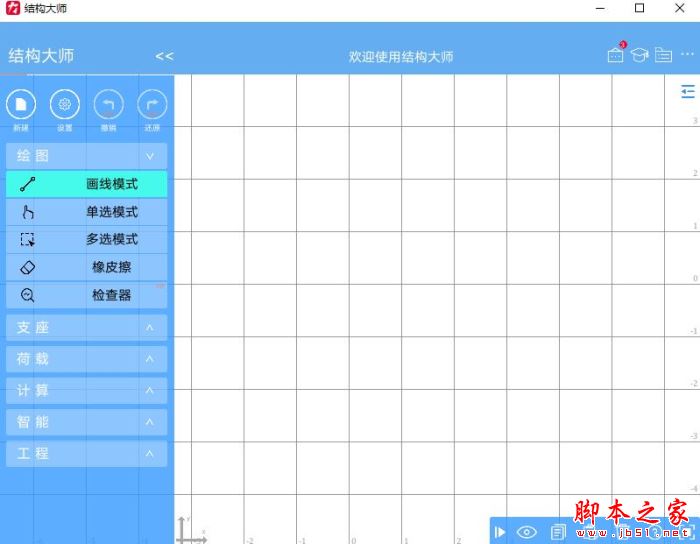This screenshot has height=544, width=700.
Task: Collapse sidebar with << button
Action: coord(164,56)
